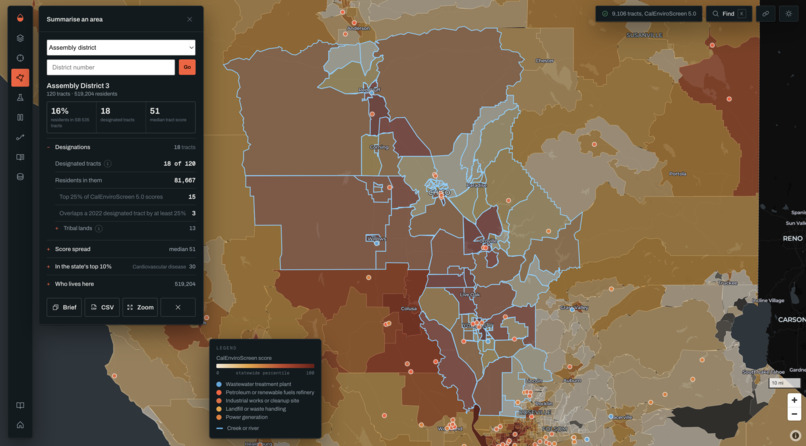Close the Summarise an area panel

pos(190,19)
